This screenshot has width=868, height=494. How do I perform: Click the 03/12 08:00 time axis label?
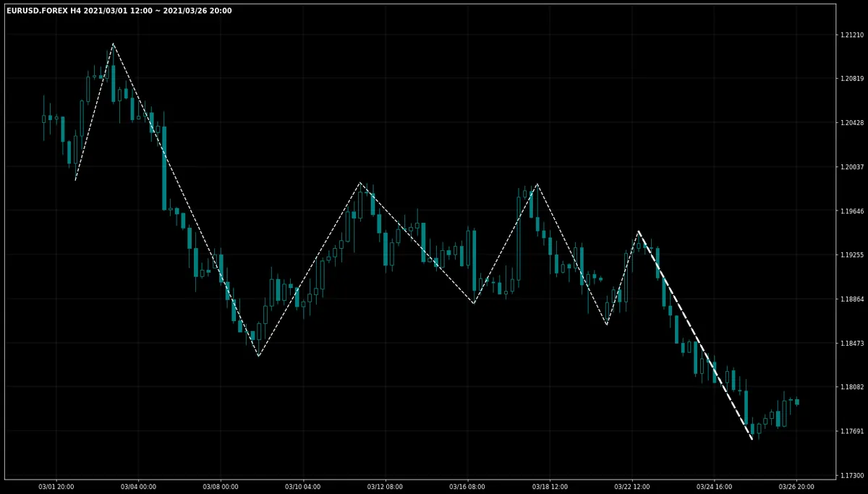tap(386, 487)
